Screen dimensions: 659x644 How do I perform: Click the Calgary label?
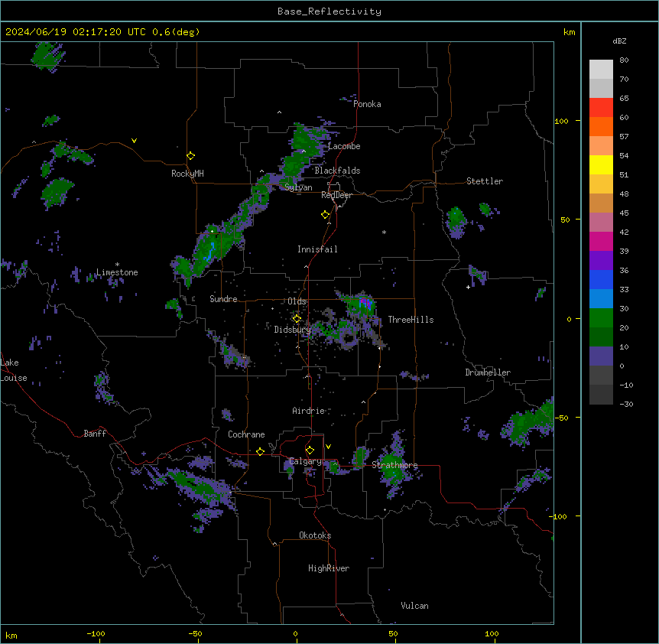tap(306, 461)
